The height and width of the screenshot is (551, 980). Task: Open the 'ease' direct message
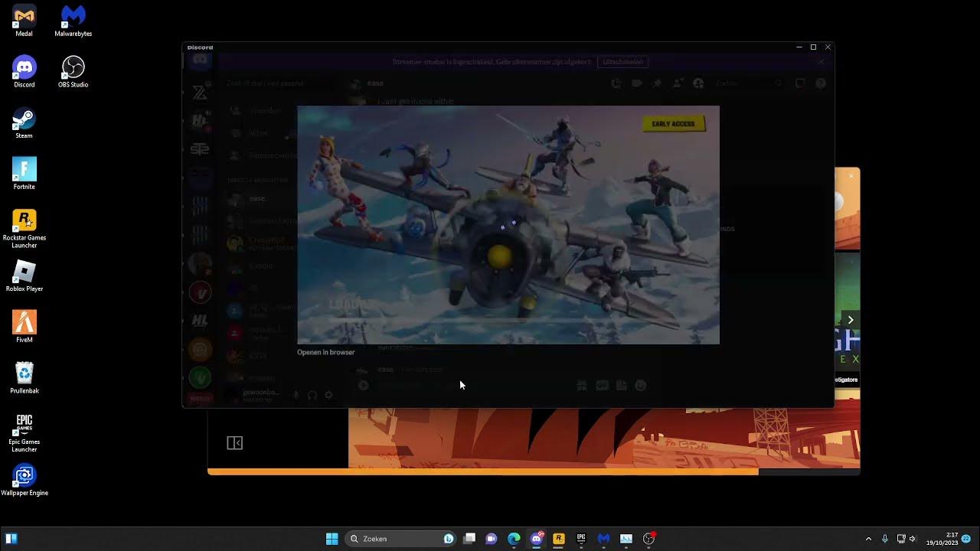point(257,199)
